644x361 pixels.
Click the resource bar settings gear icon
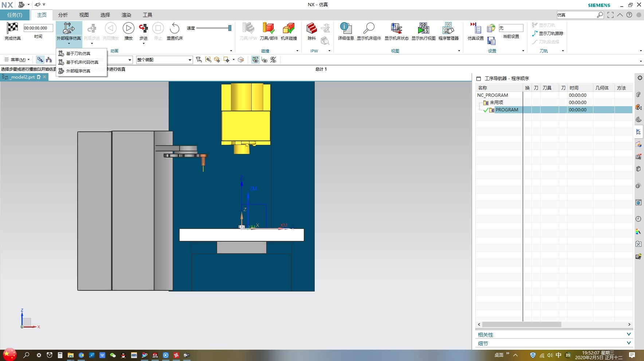[640, 78]
